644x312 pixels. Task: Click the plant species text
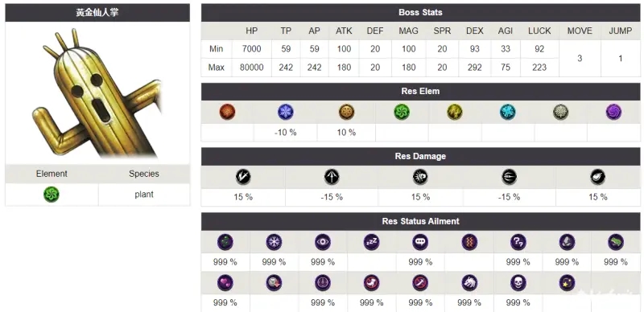pos(144,195)
